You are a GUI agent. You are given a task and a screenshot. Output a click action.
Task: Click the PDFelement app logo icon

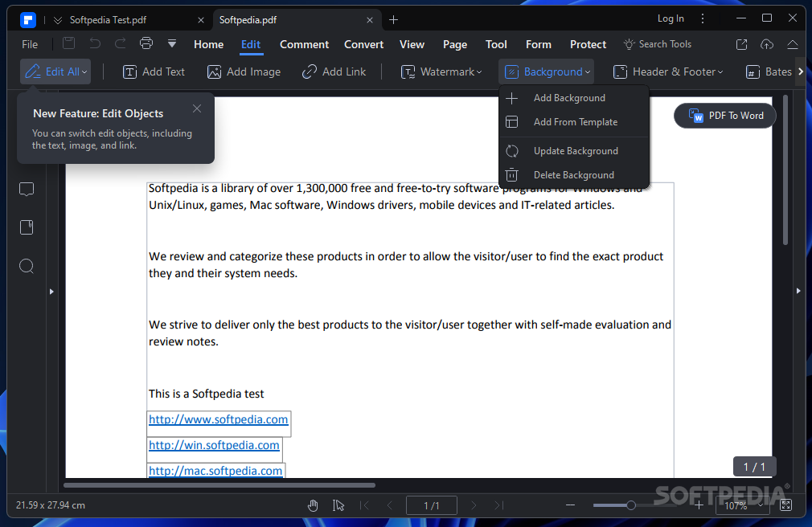click(28, 20)
